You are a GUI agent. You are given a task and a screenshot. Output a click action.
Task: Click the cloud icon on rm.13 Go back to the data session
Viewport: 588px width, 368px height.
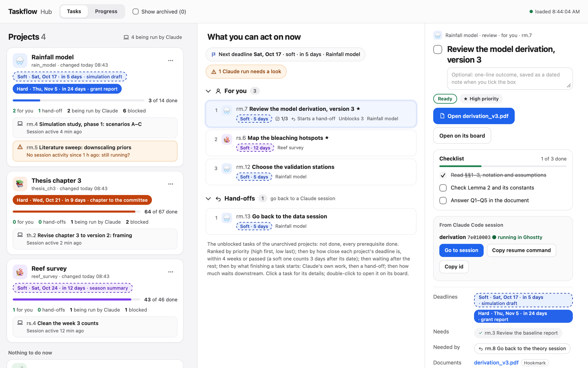coord(227,218)
